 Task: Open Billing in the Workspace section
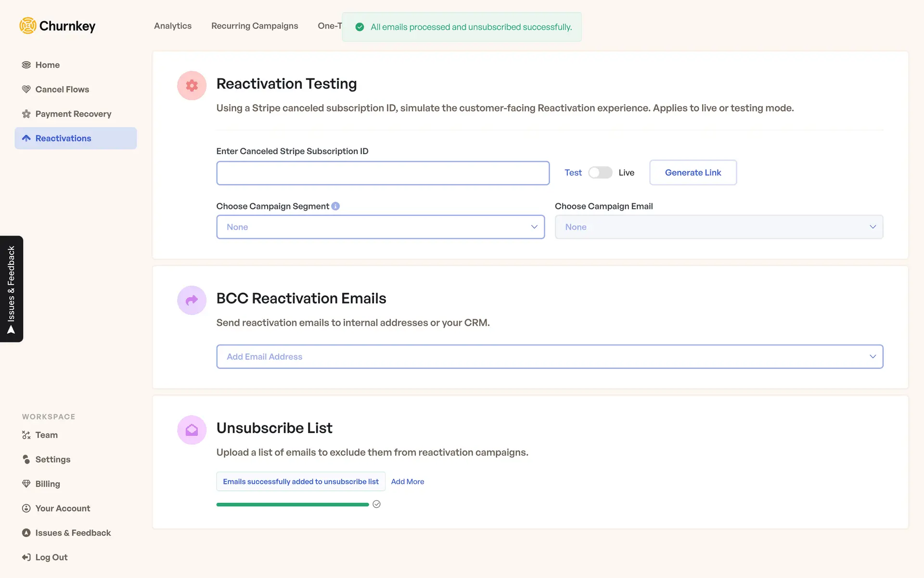48,484
